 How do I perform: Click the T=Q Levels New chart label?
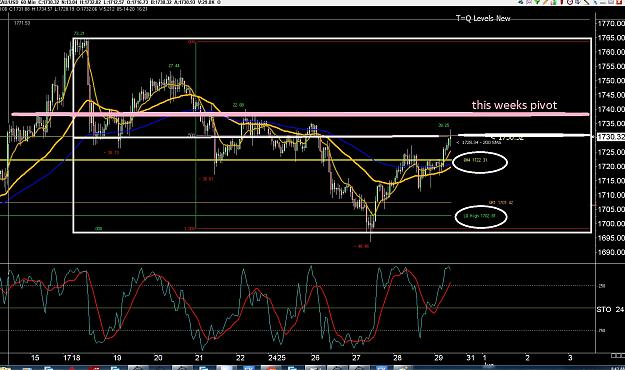tap(483, 18)
